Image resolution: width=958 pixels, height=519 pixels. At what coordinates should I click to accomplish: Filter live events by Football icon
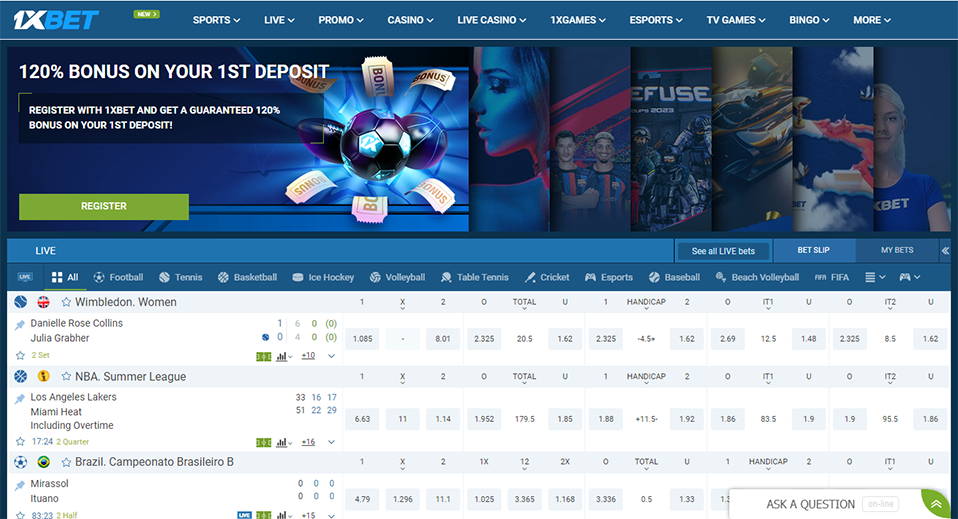coord(118,277)
